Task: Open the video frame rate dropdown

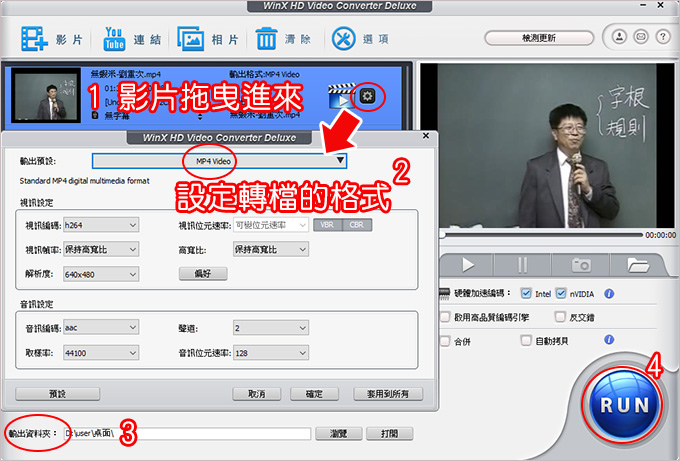Action: point(101,249)
